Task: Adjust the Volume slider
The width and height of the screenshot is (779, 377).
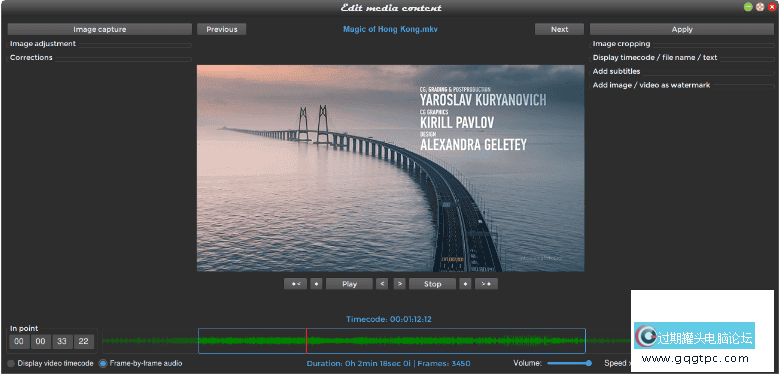Action: click(569, 363)
